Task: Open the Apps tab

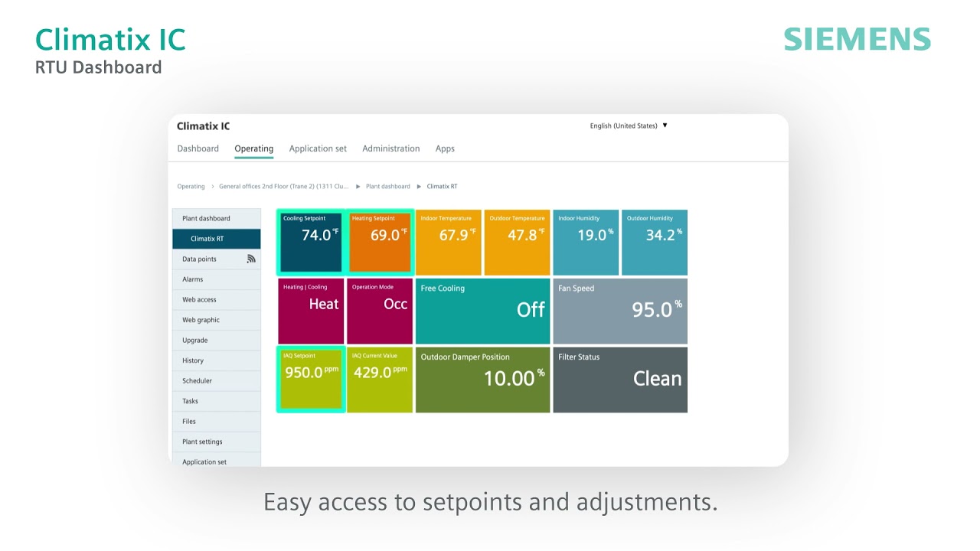Action: coord(445,148)
